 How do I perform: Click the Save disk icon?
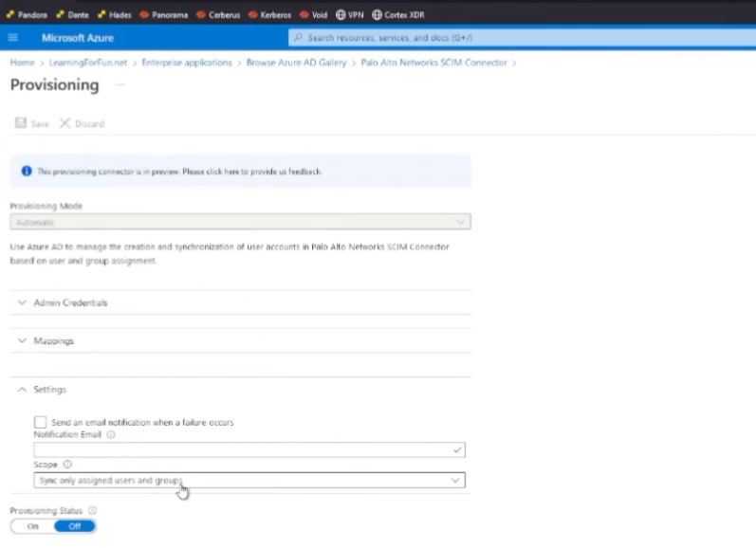pos(21,123)
